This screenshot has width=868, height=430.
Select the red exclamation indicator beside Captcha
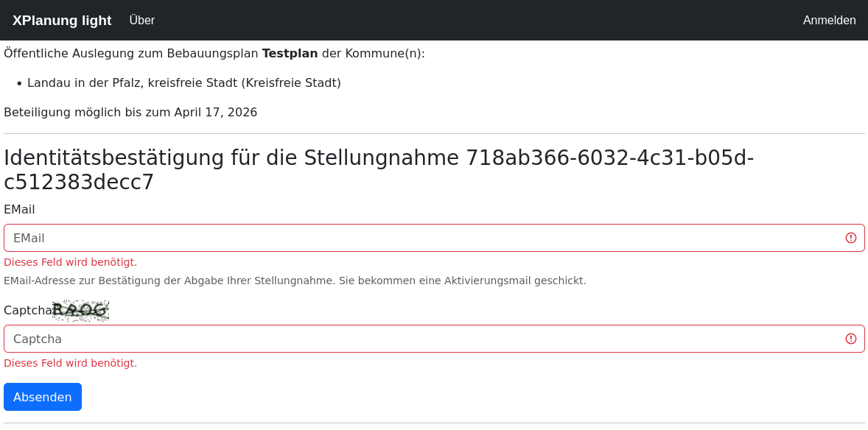(x=851, y=339)
